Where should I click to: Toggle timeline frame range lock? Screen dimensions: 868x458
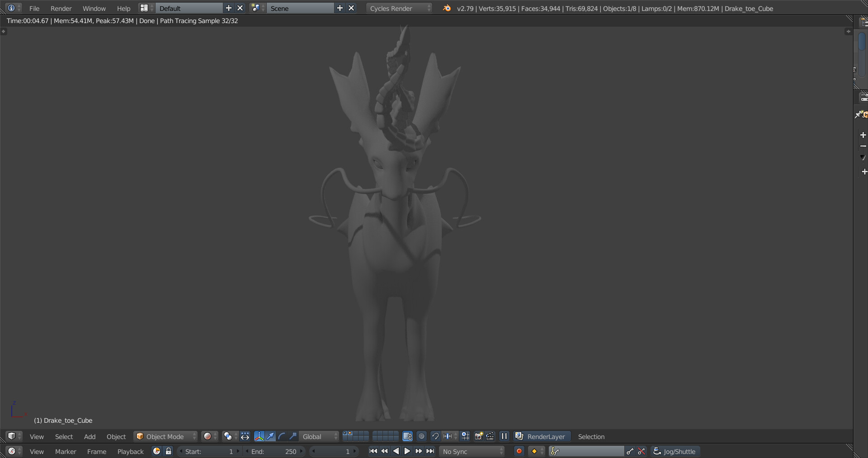(169, 451)
